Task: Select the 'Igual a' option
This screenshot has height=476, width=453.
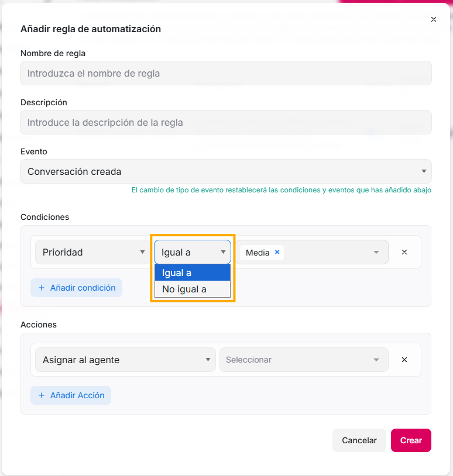Action: (x=192, y=273)
